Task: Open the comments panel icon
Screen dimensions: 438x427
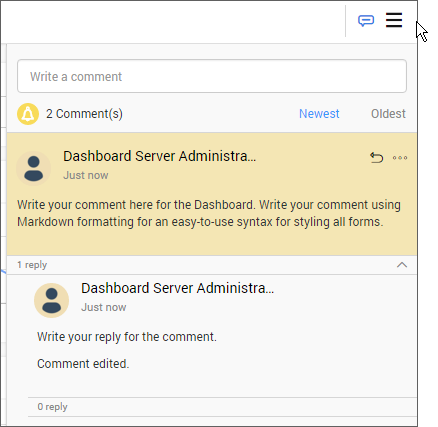Action: (366, 21)
